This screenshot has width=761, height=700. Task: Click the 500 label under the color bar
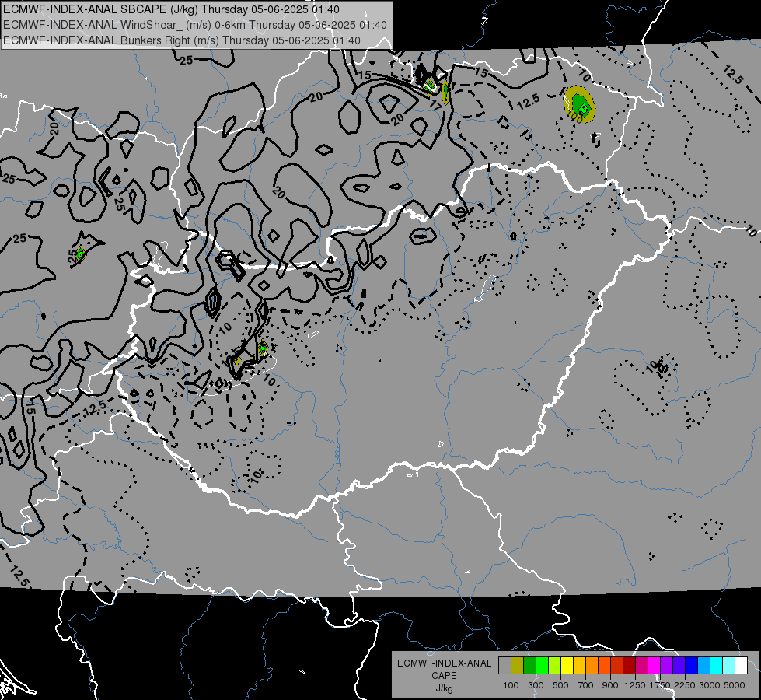pos(560,685)
